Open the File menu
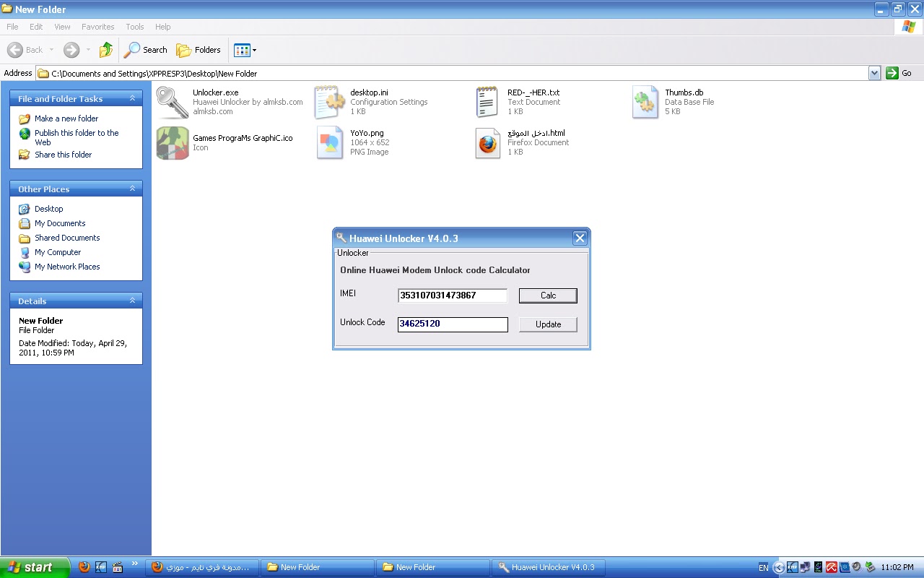 tap(12, 27)
